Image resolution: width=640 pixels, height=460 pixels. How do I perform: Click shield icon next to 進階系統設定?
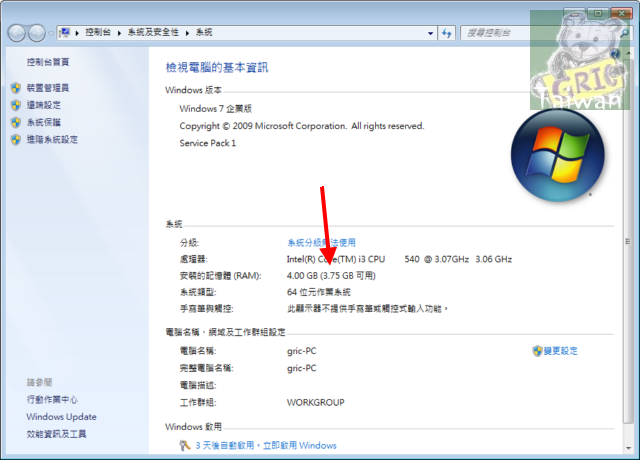click(16, 140)
